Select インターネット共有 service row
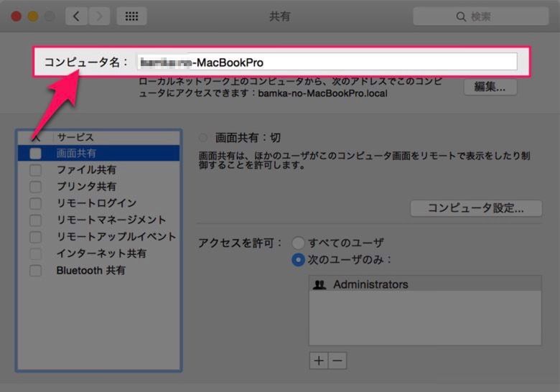Screen dimensions: 560x392 pos(101,253)
